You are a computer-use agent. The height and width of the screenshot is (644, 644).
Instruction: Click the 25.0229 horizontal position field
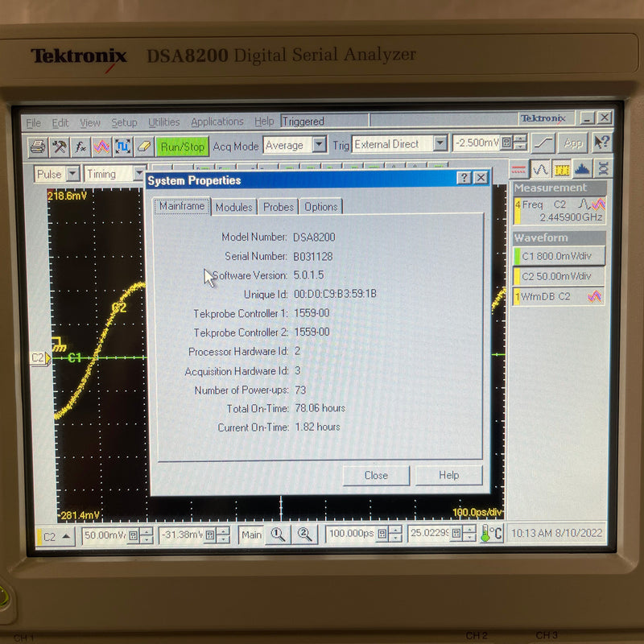[429, 533]
